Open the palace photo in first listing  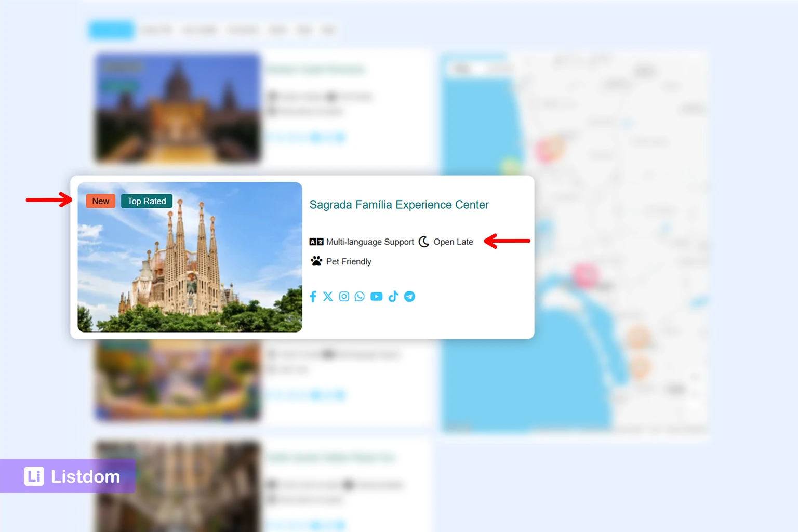pos(178,108)
